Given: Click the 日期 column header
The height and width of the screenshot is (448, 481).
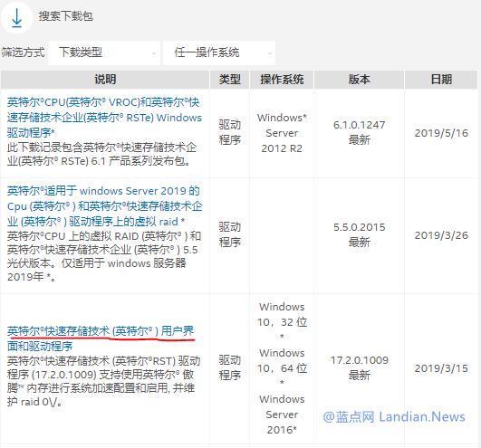Looking at the screenshot, I should click(441, 80).
